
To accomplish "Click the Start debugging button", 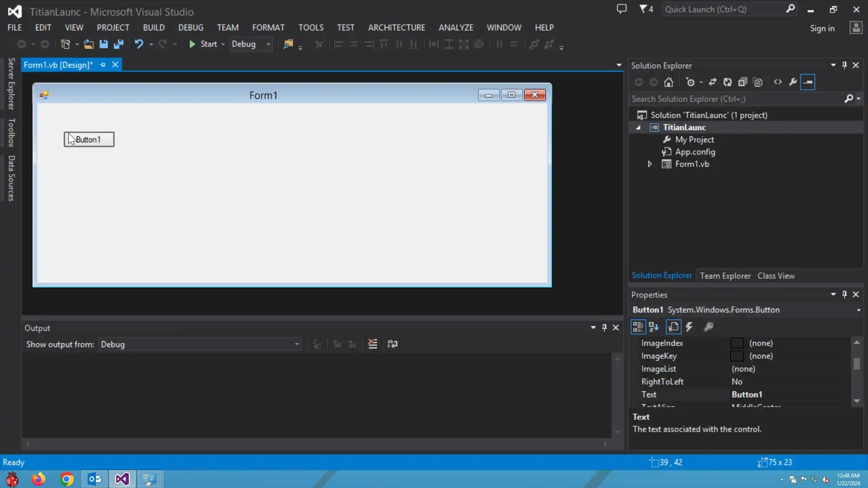I will click(203, 44).
